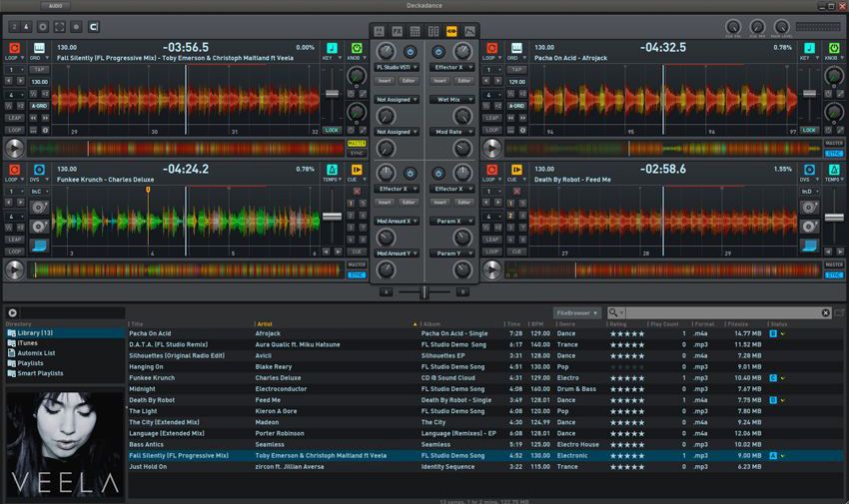Open Wet Mix parameter dropdown

[452, 100]
